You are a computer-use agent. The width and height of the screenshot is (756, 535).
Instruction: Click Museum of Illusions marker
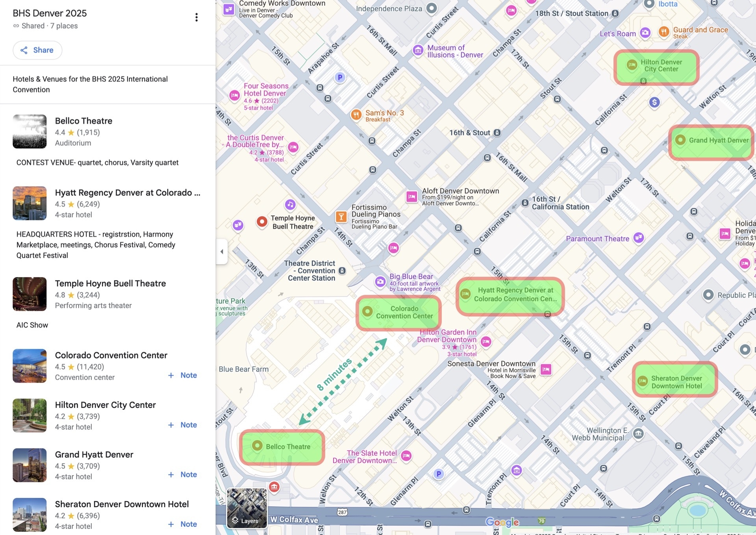tap(418, 50)
